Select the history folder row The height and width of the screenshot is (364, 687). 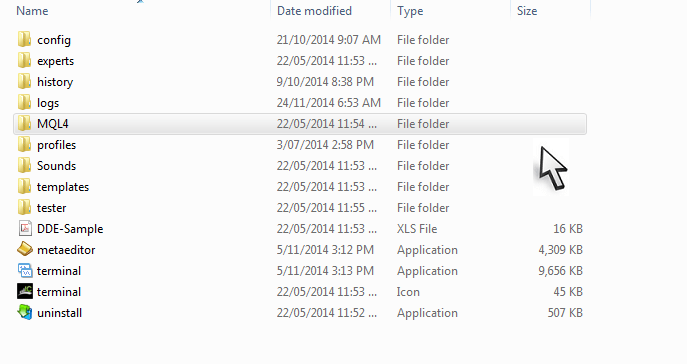(x=300, y=82)
